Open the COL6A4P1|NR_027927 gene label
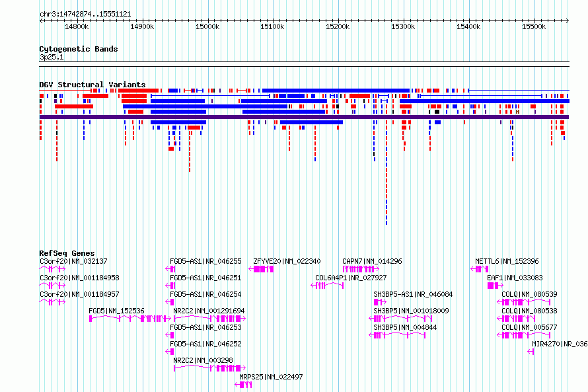588x392 pixels. (351, 278)
